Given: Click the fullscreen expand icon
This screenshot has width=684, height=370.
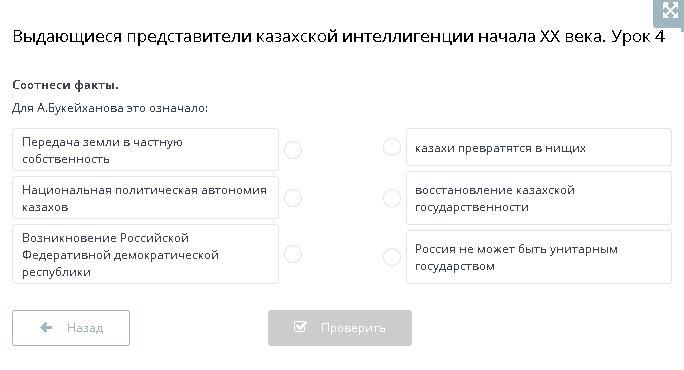Looking at the screenshot, I should coord(670,11).
